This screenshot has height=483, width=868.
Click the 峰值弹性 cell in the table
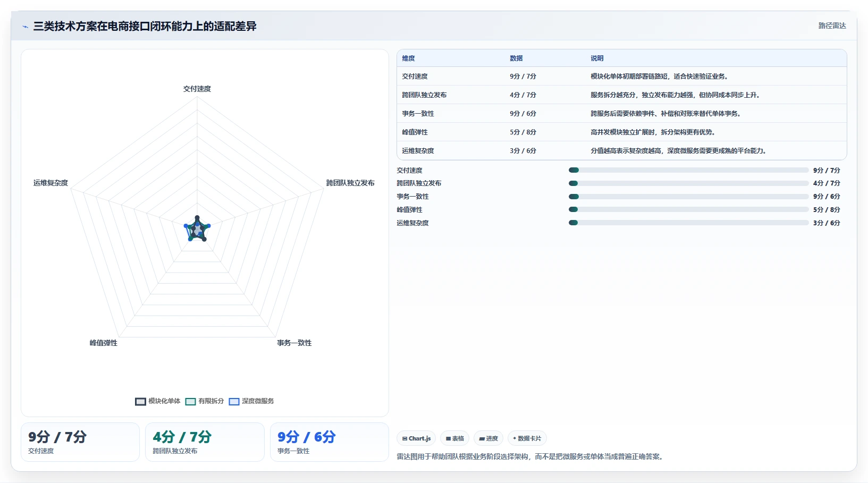coord(415,132)
